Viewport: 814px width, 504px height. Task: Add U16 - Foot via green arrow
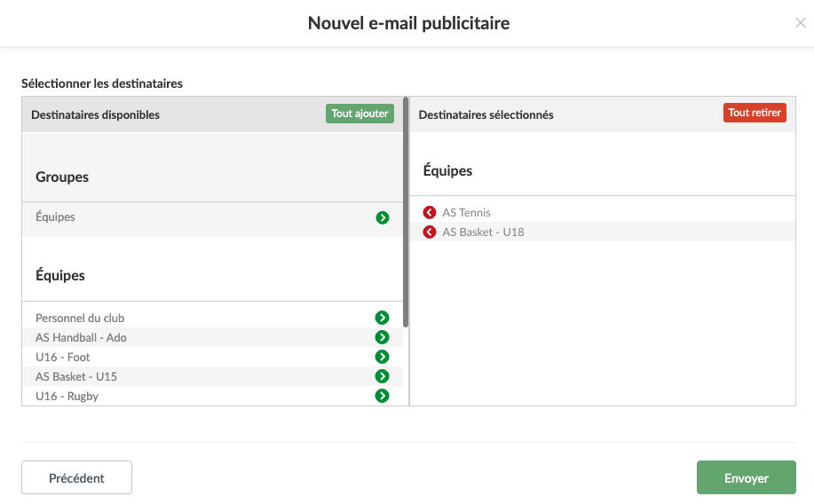click(383, 357)
